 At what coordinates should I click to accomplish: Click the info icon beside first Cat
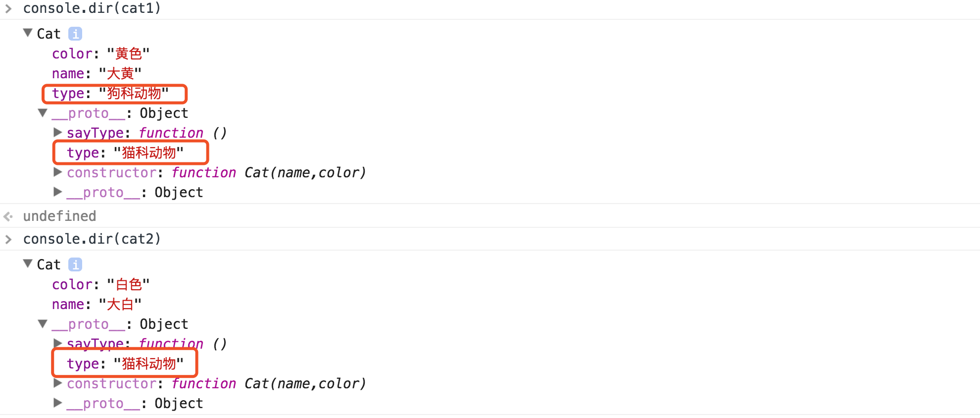(75, 34)
